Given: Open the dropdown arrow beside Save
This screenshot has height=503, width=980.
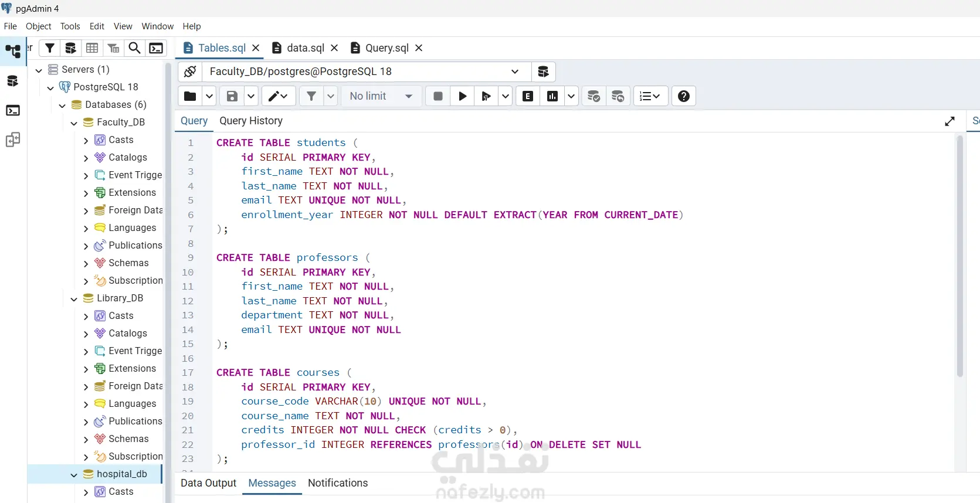Looking at the screenshot, I should pos(251,96).
